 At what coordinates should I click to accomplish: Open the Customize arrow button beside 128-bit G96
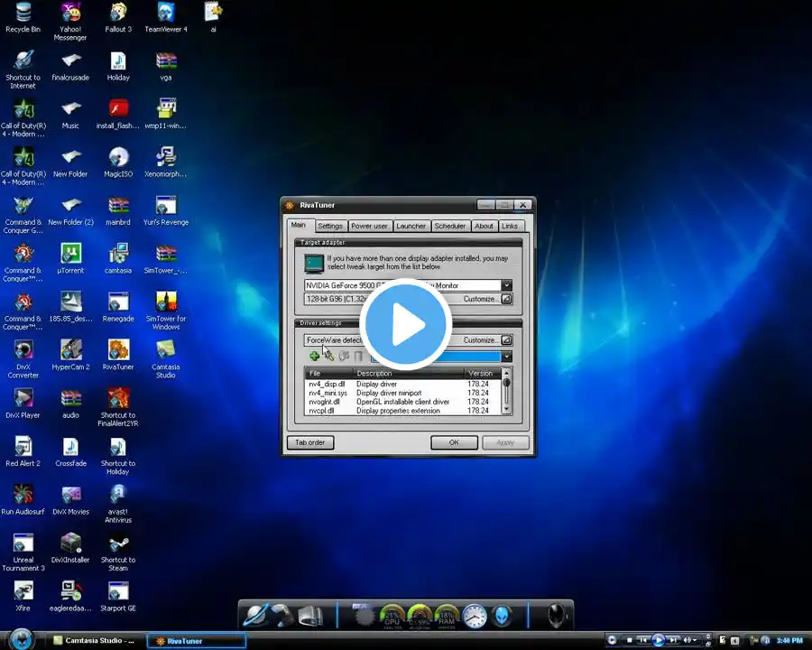tap(506, 299)
